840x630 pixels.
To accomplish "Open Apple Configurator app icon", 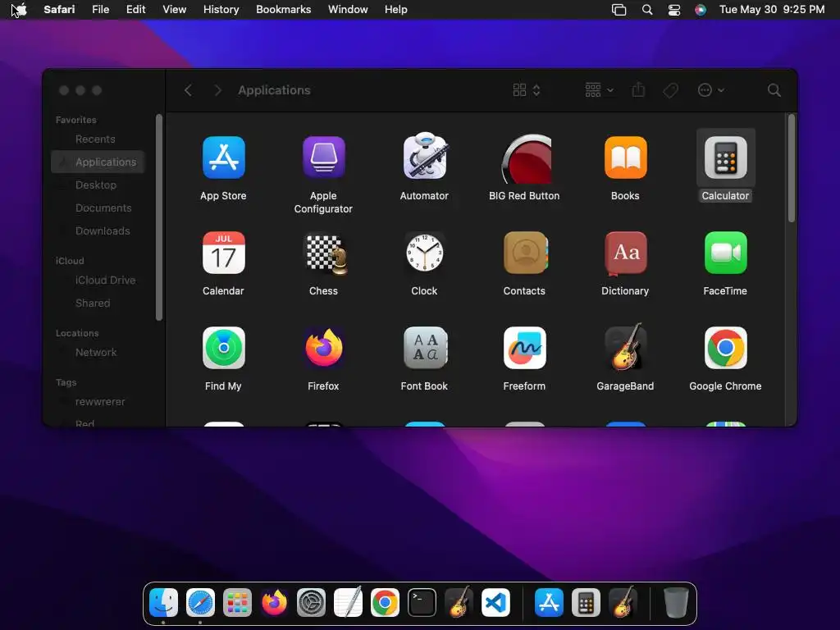I will 323,157.
